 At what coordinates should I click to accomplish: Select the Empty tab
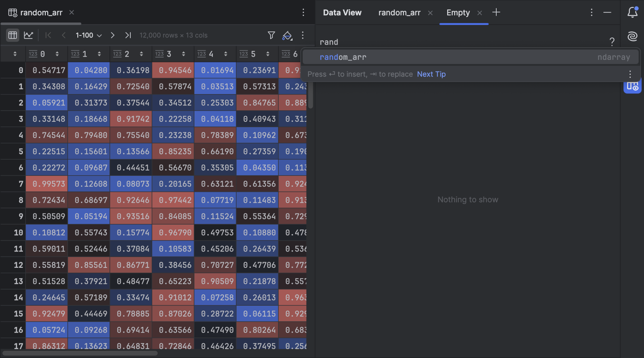[458, 13]
